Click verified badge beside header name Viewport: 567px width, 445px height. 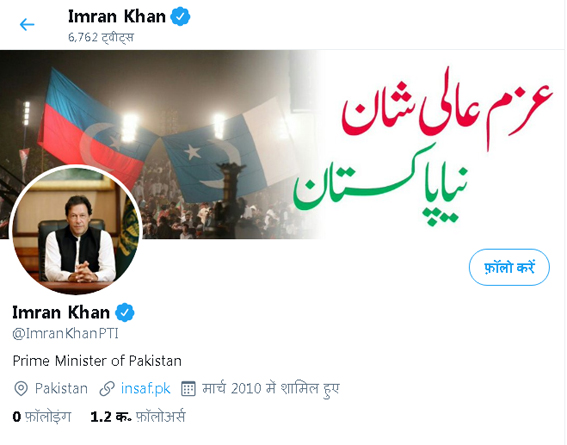click(180, 17)
